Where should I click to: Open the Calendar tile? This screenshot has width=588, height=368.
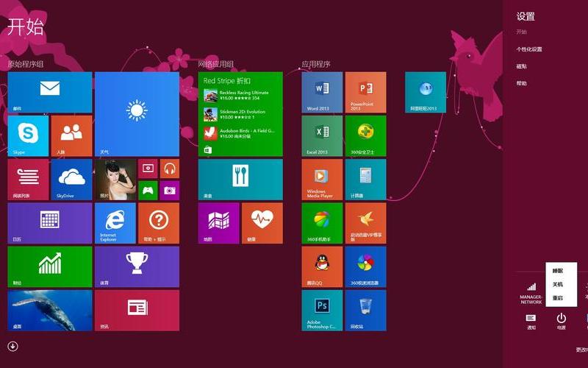(x=50, y=223)
